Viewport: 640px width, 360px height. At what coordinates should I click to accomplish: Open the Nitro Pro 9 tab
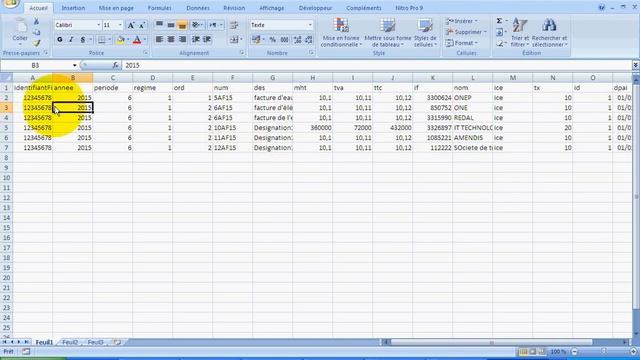(x=409, y=8)
